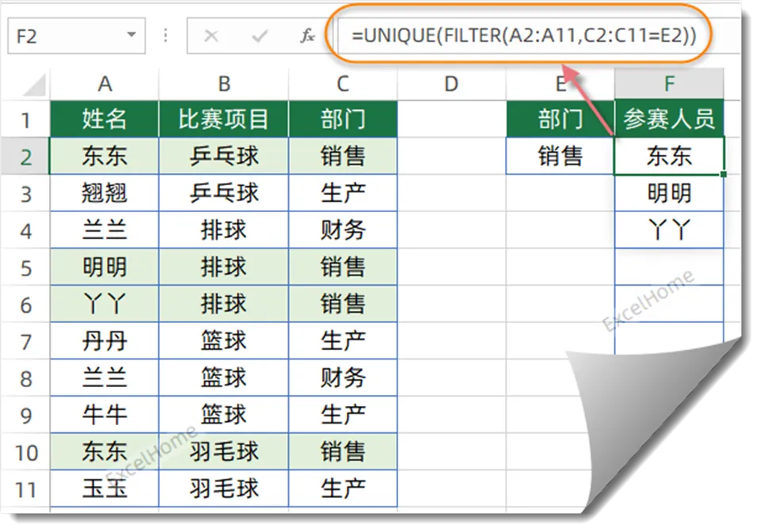Select row 5 header
Image resolution: width=760 pixels, height=532 pixels.
click(x=25, y=268)
